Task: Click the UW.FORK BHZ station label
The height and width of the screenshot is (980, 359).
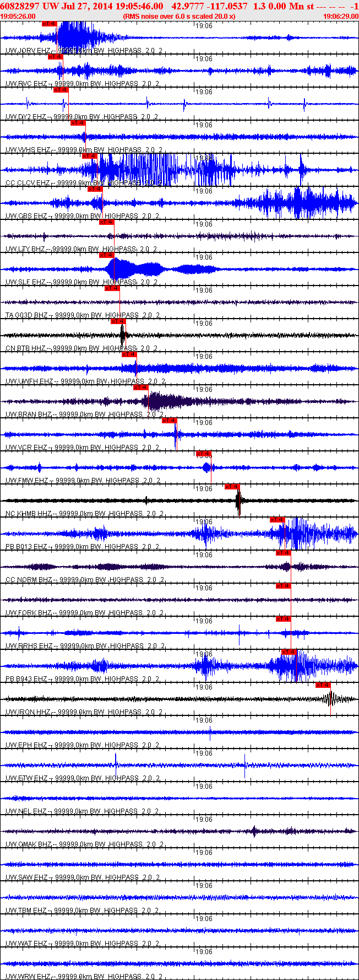Action: click(x=29, y=613)
